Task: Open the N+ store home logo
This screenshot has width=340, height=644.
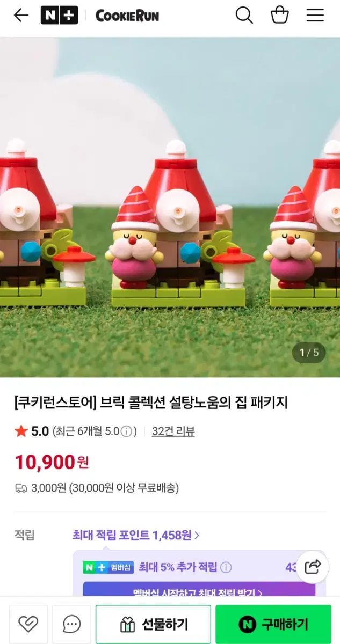Action: tap(59, 16)
